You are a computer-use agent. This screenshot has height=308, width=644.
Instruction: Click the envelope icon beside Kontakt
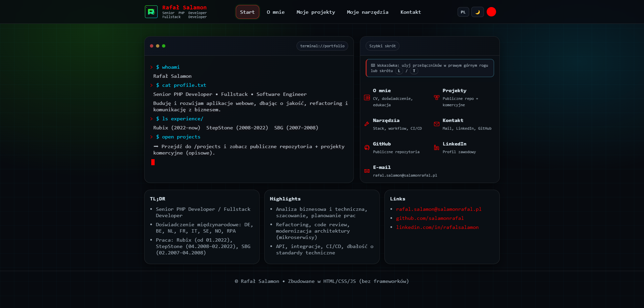(x=436, y=124)
